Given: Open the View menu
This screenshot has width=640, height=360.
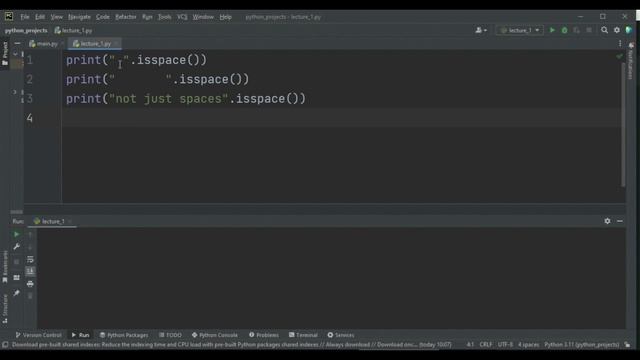Looking at the screenshot, I should pos(57,17).
